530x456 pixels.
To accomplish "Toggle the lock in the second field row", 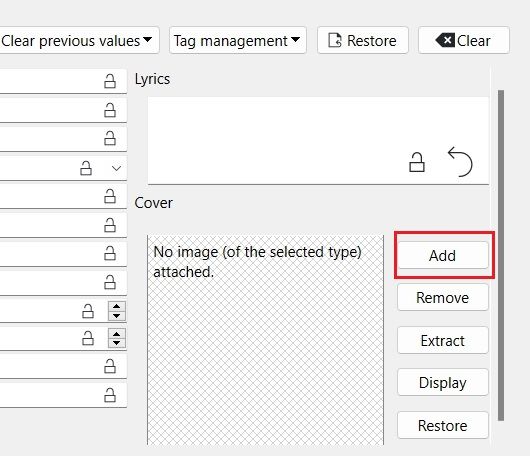I will pyautogui.click(x=110, y=110).
